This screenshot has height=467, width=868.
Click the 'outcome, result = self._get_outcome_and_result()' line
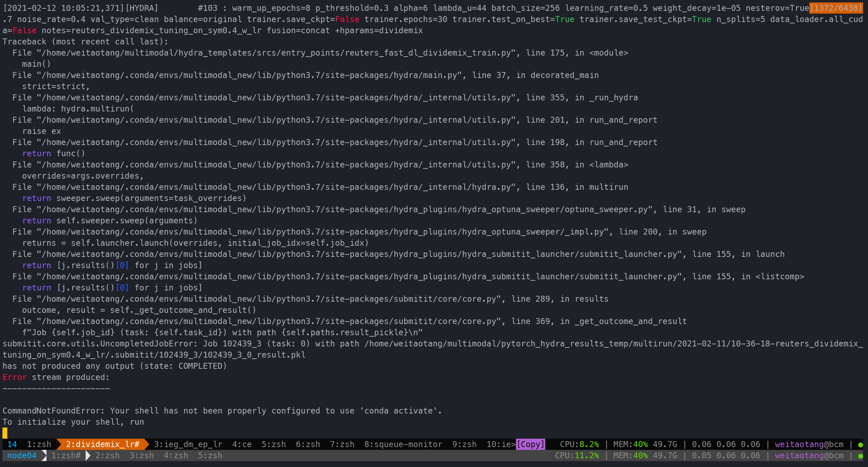pos(139,310)
